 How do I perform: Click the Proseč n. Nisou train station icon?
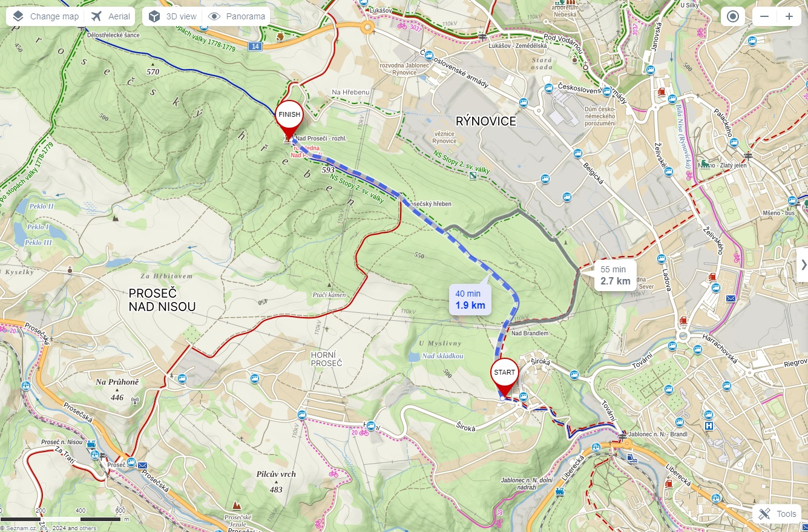pos(91,444)
